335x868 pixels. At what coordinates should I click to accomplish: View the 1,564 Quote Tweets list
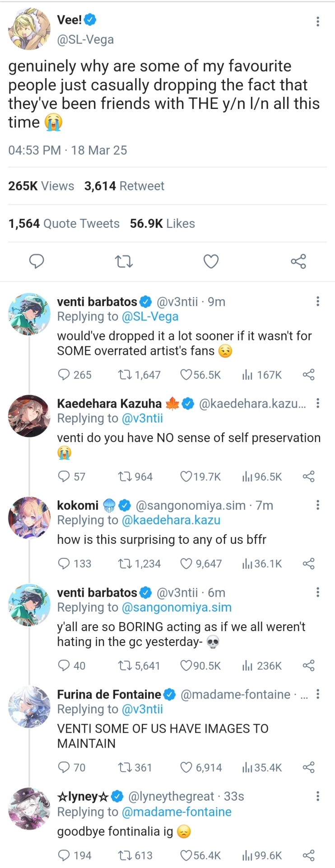coord(64,223)
